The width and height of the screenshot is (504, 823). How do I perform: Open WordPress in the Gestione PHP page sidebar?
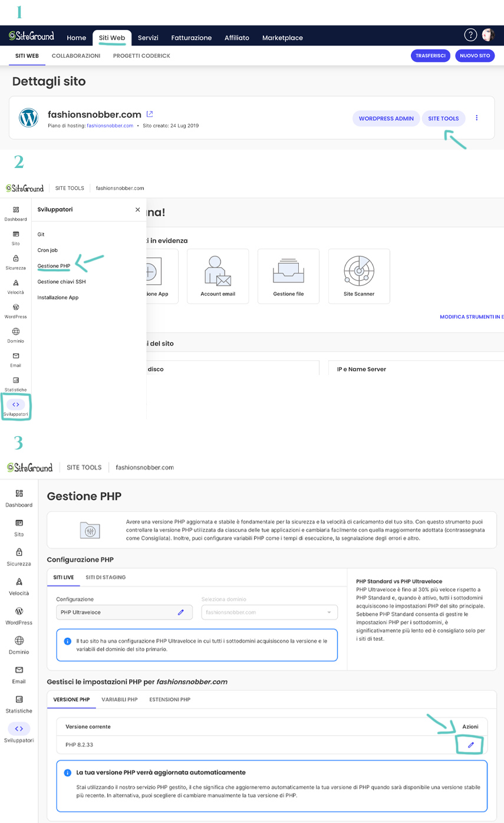point(19,615)
